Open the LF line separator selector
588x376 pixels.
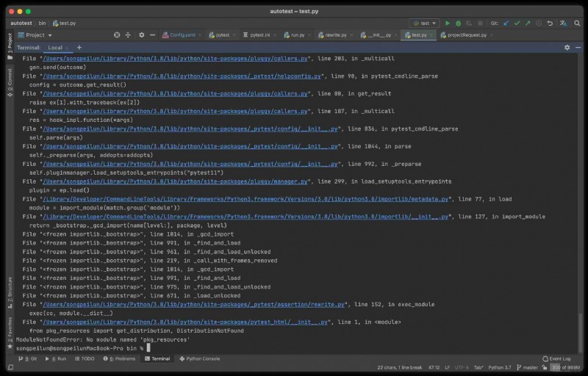coord(448,367)
